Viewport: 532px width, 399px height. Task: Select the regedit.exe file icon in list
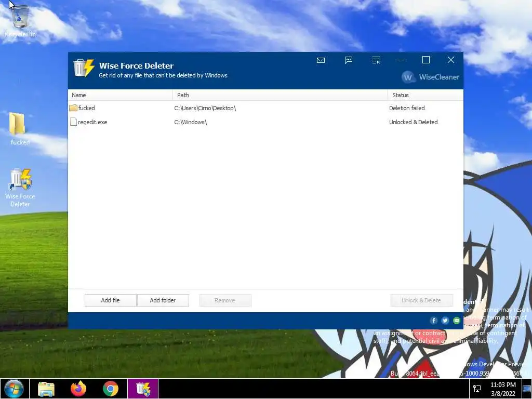[73, 122]
